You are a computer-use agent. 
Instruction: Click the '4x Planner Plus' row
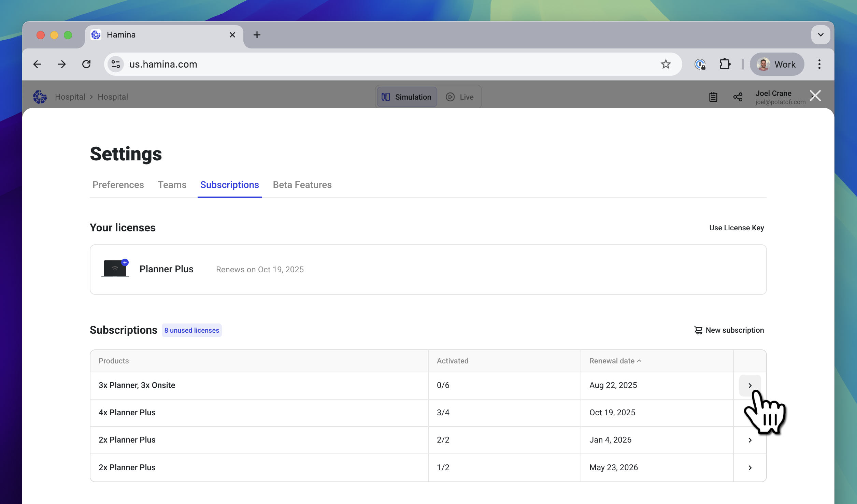(x=428, y=413)
